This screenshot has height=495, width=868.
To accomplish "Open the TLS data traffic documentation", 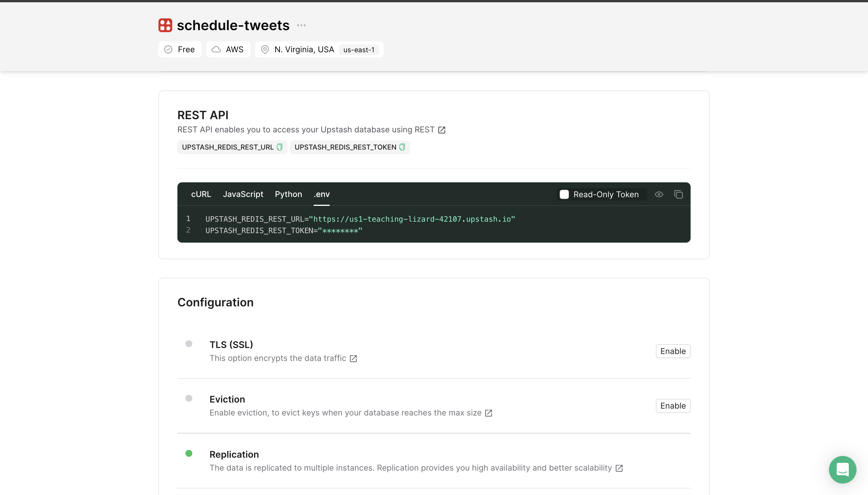I will [x=353, y=358].
